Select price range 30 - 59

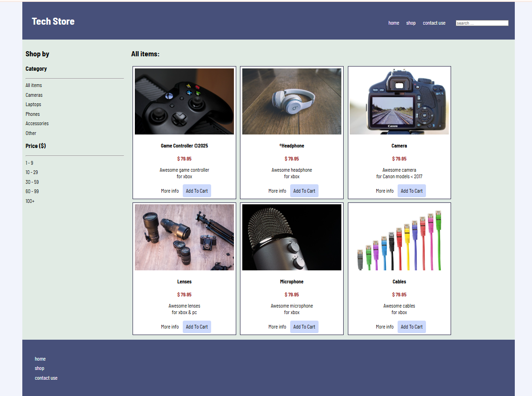(x=32, y=182)
